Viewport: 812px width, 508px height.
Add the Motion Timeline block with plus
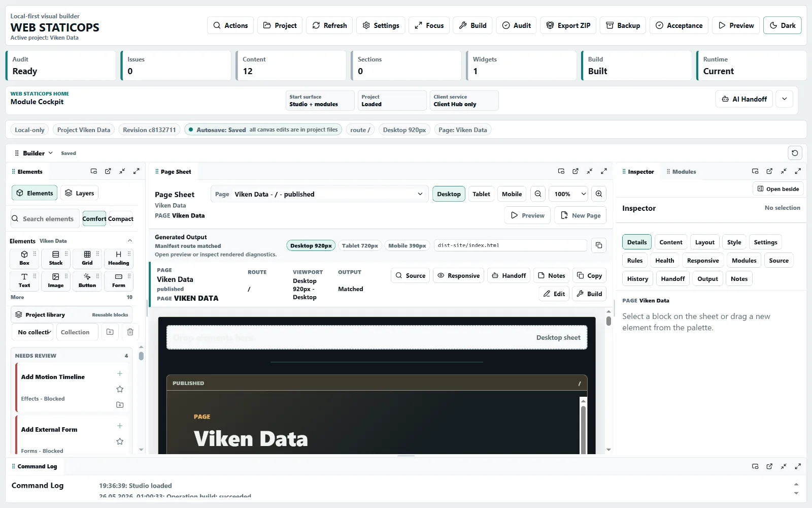(120, 373)
